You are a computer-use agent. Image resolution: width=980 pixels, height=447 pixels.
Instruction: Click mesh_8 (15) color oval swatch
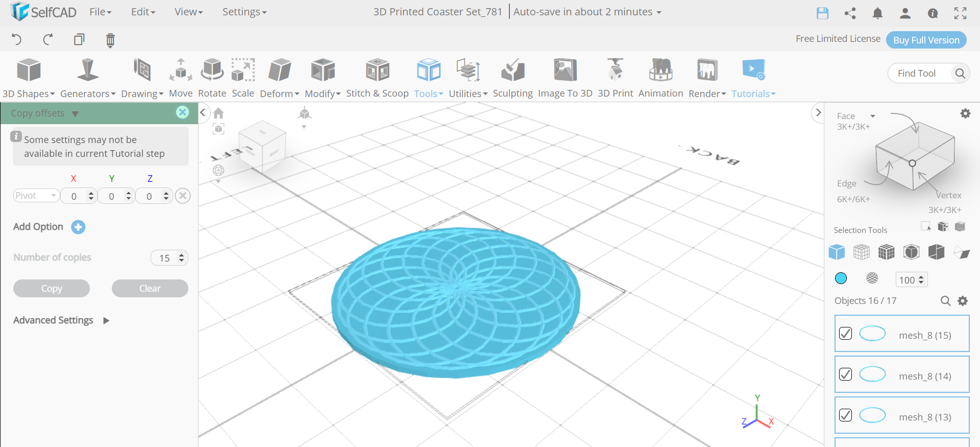click(x=872, y=334)
